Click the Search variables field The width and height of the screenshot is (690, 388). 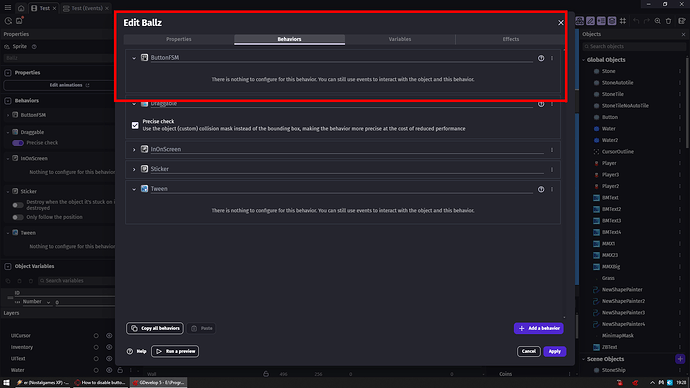coord(76,281)
